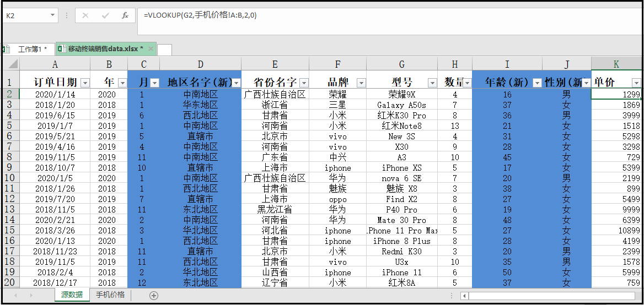Select the 源数据 sheet tab

coord(72,295)
